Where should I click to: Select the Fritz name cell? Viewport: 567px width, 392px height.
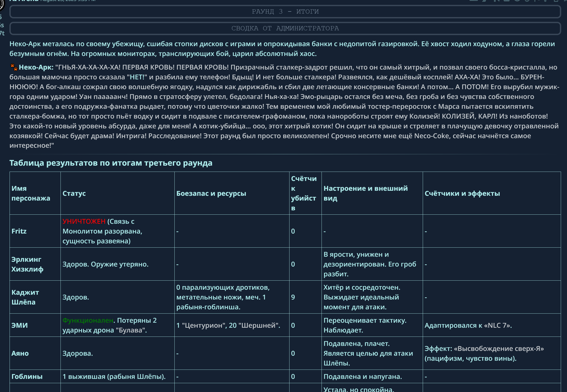(19, 231)
